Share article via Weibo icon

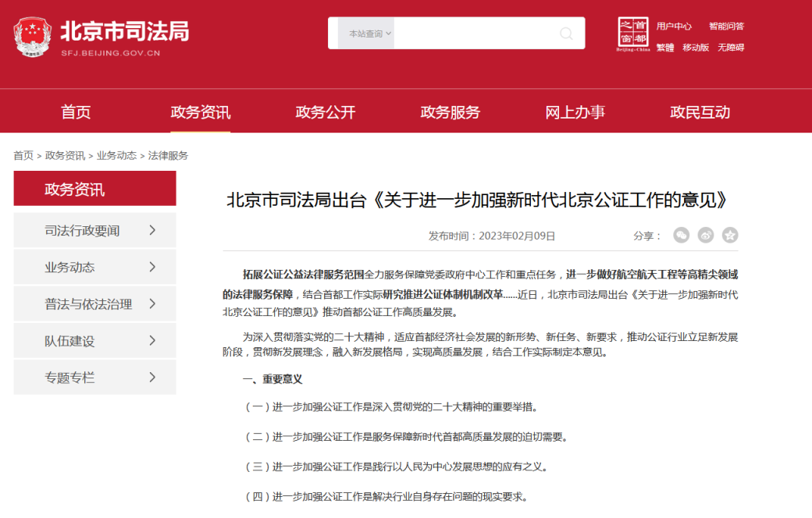tap(705, 236)
